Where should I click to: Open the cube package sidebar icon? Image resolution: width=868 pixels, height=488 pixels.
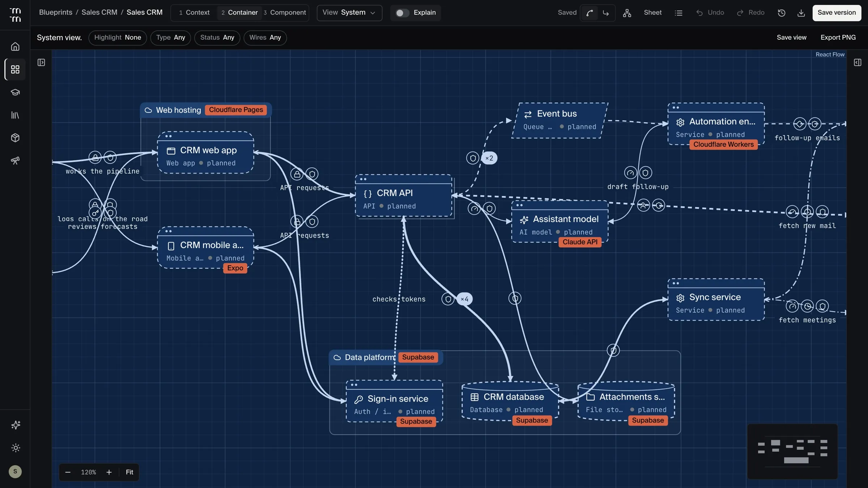coord(15,138)
